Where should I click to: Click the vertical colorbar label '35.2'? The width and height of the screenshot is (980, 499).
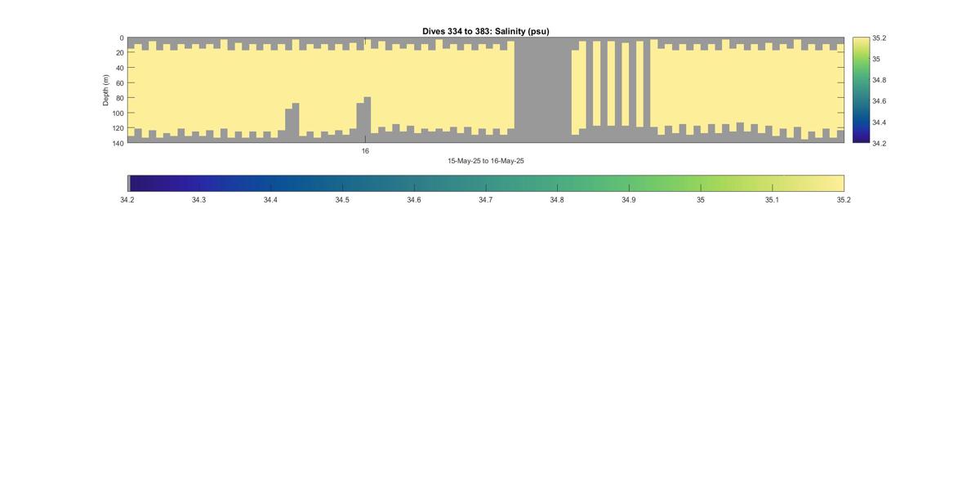(880, 38)
